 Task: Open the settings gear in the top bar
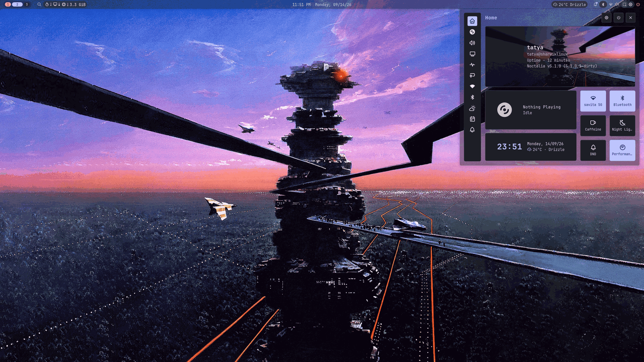click(631, 5)
